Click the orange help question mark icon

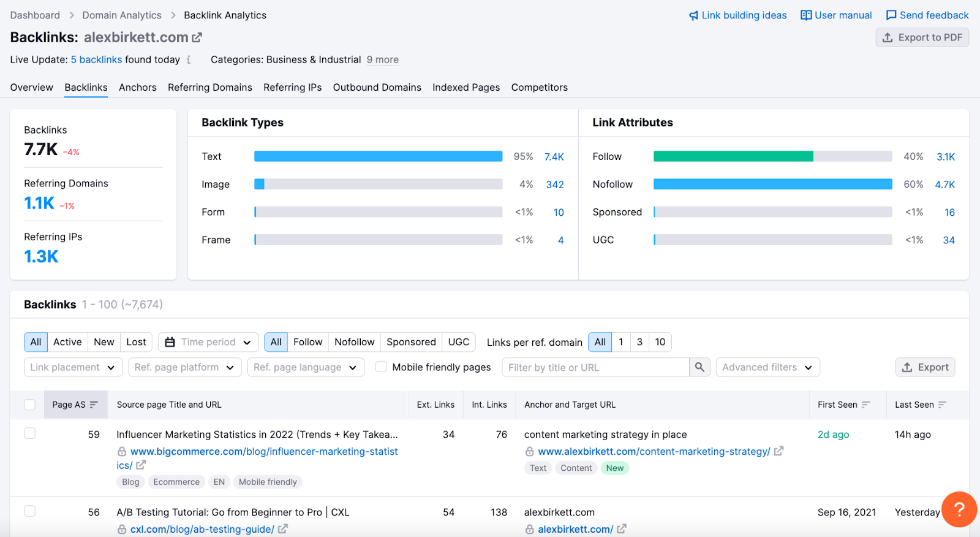pyautogui.click(x=959, y=509)
